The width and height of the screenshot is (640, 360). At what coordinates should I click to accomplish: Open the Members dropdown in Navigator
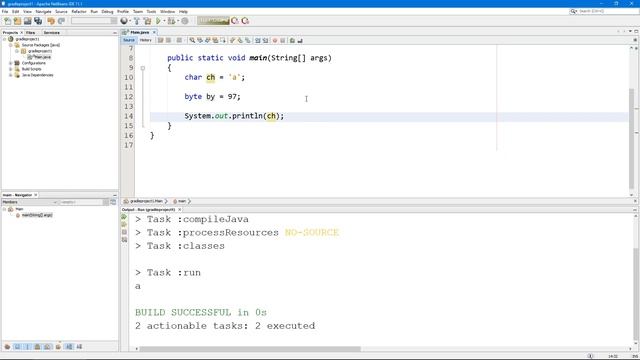30,202
